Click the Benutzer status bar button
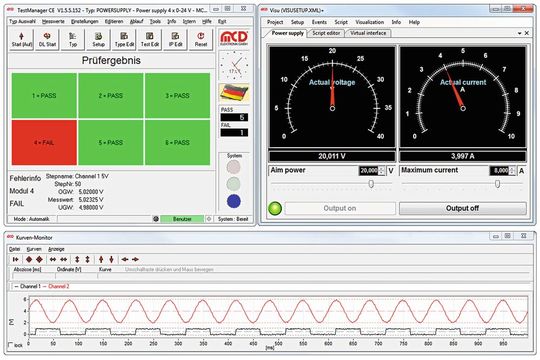540x360 pixels. (182, 219)
